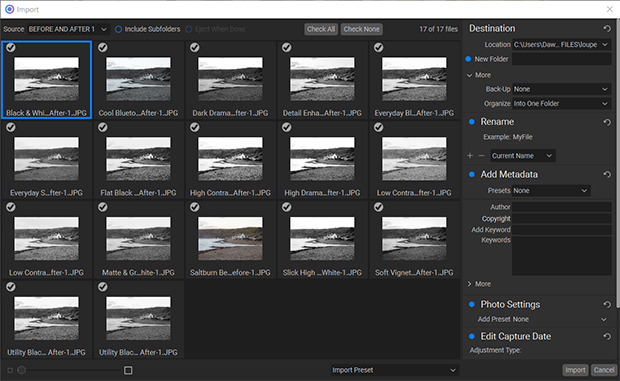Open the metadata Presets dropdown
This screenshot has height=381, width=620.
tap(551, 190)
